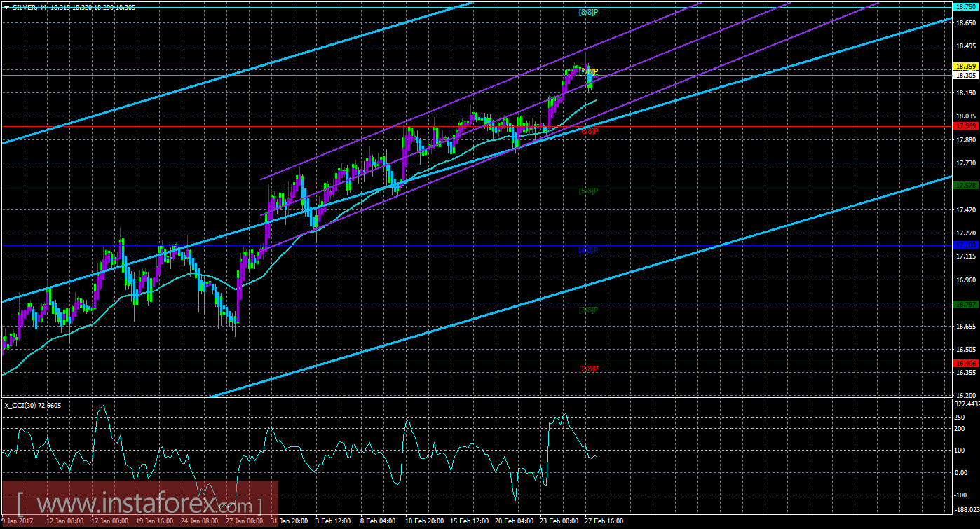The image size is (980, 529).
Task: Click the red 17.969 price tag
Action: [x=965, y=126]
